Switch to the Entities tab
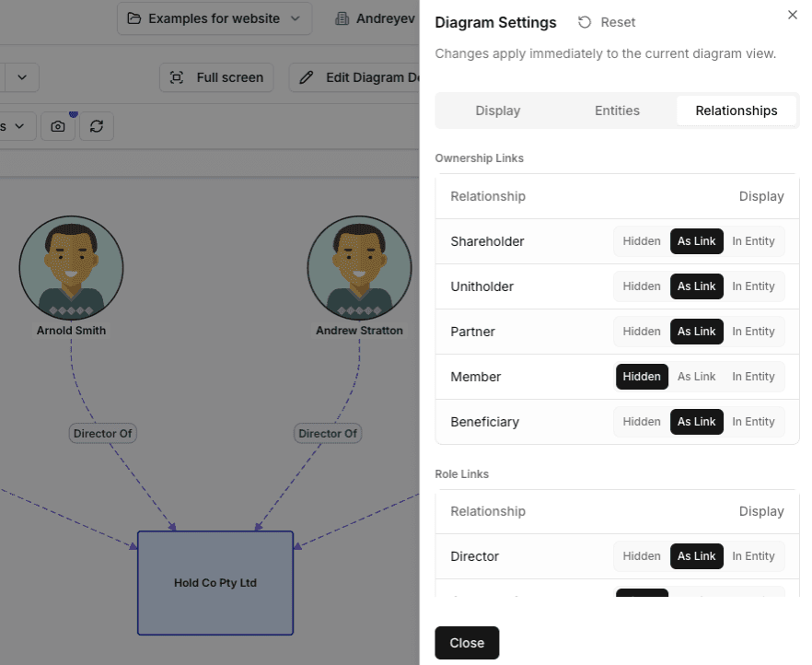Viewport: 812px width, 665px height. (617, 110)
